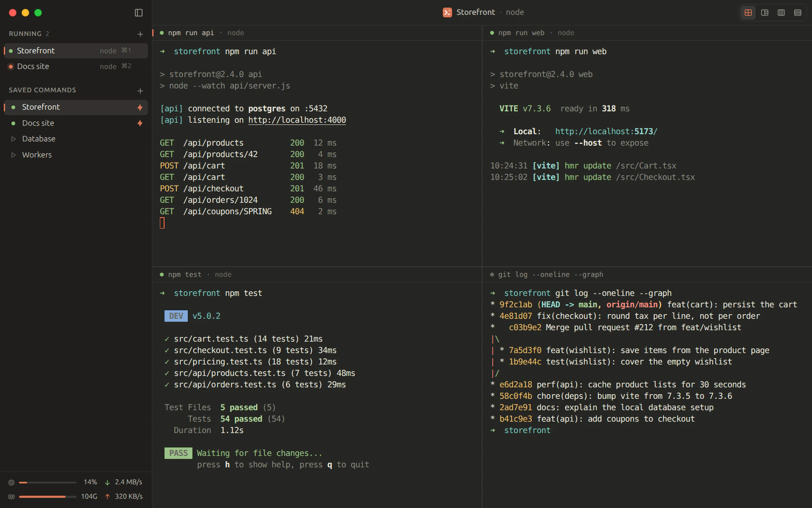Click the SAVED COMMANDS section header
812x508 pixels.
pos(42,90)
